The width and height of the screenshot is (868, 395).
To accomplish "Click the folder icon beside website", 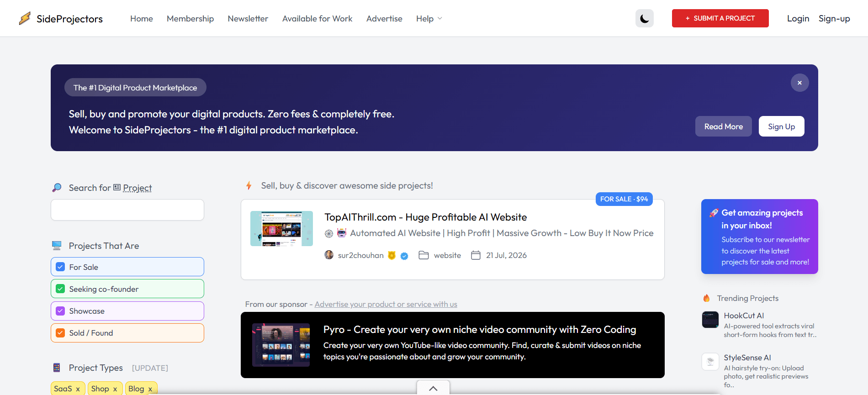I will click(423, 255).
